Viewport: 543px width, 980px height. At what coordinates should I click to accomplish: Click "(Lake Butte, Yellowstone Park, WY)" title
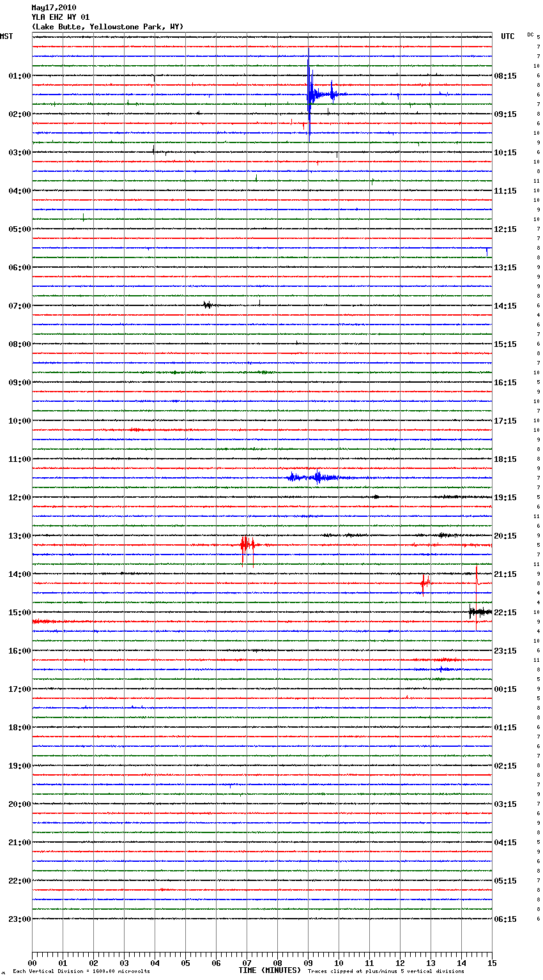click(x=107, y=27)
